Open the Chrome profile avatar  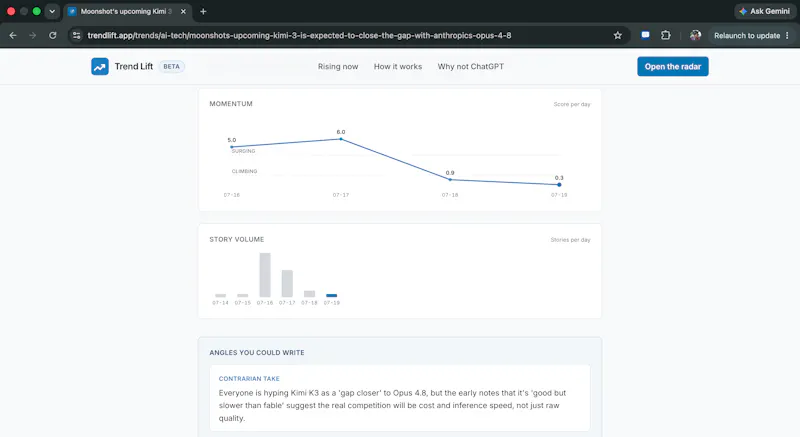(695, 35)
